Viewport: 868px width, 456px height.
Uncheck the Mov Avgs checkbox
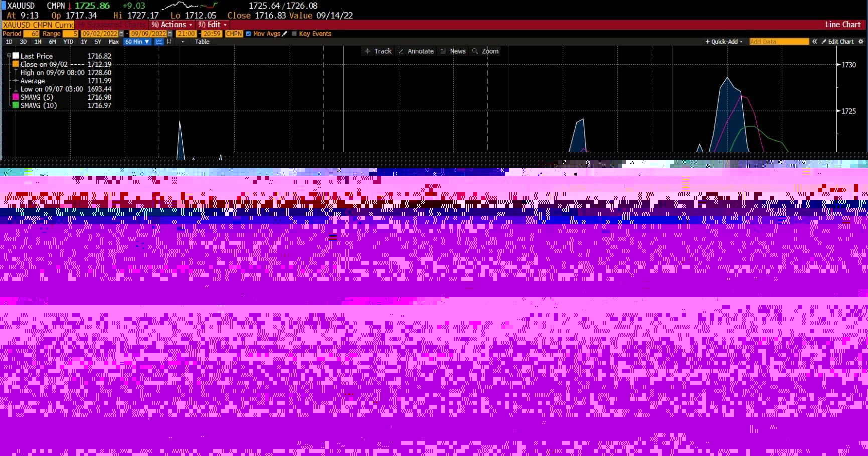(248, 34)
